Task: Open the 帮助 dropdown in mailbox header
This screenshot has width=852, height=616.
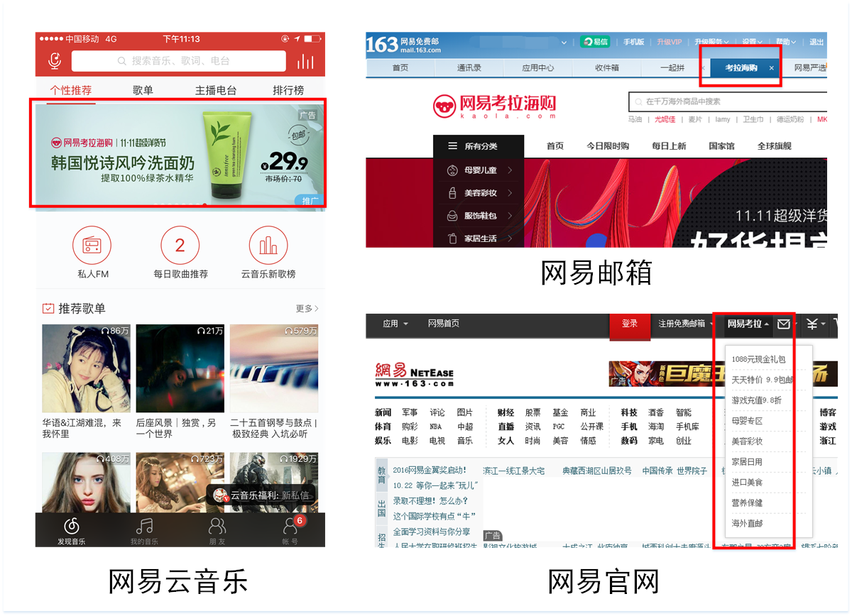Action: click(x=786, y=42)
